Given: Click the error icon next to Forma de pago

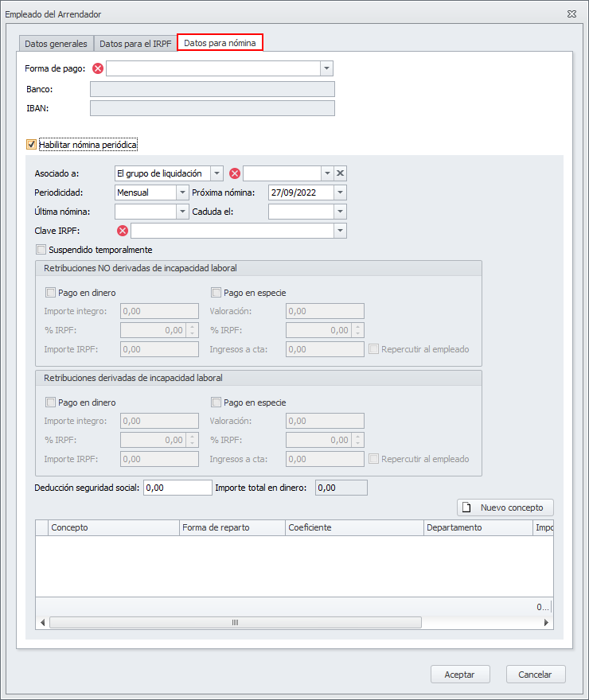Looking at the screenshot, I should (98, 68).
